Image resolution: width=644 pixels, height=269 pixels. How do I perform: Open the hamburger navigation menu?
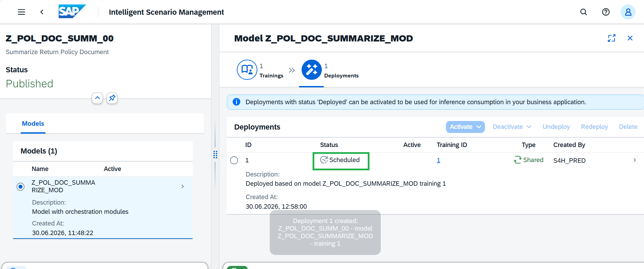(x=21, y=12)
